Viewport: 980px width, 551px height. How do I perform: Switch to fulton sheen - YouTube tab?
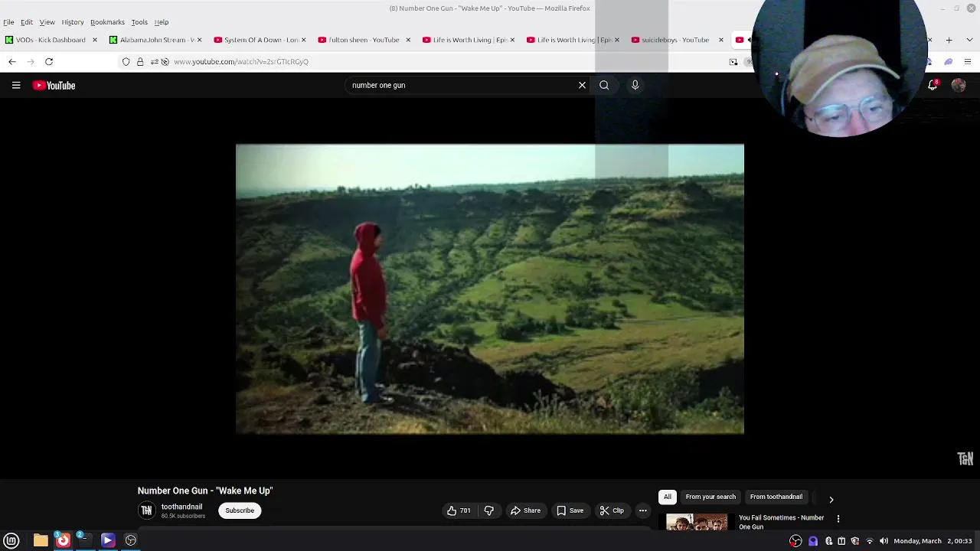[364, 40]
